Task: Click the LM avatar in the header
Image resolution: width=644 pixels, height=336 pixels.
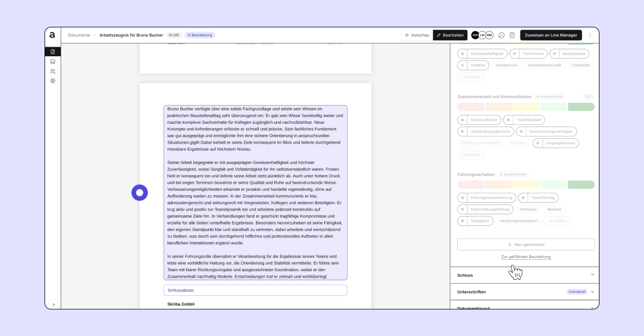Action: 482,35
